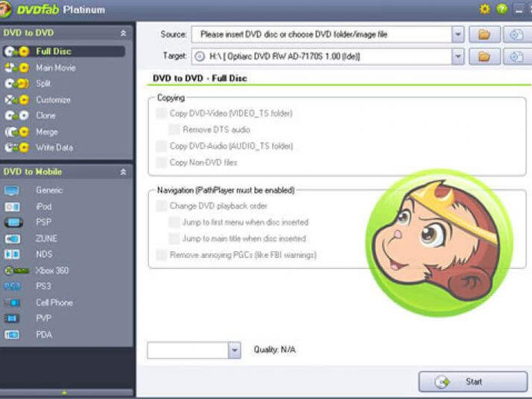Screen dimensions: 532x399
Task: Click the Xbox 360 logo icon
Action: (x=17, y=270)
